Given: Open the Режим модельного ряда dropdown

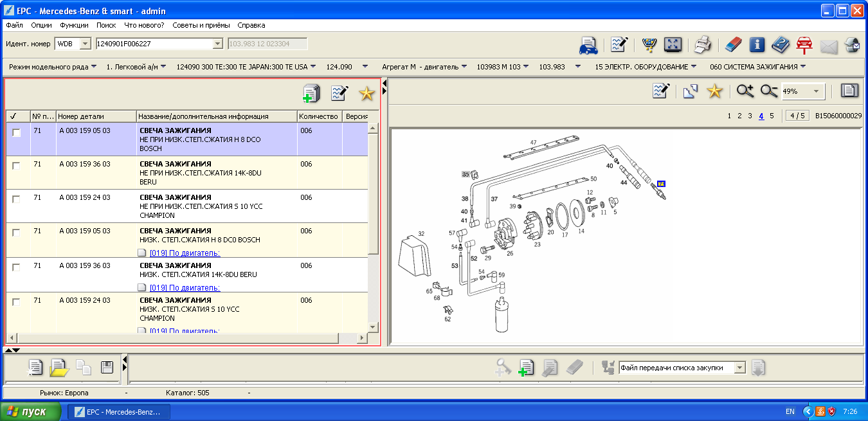Looking at the screenshot, I should point(53,67).
